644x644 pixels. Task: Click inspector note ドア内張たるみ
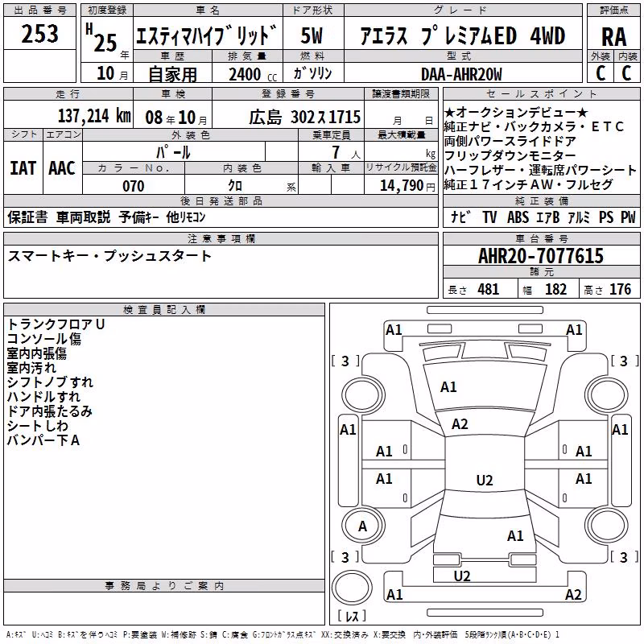[50, 411]
